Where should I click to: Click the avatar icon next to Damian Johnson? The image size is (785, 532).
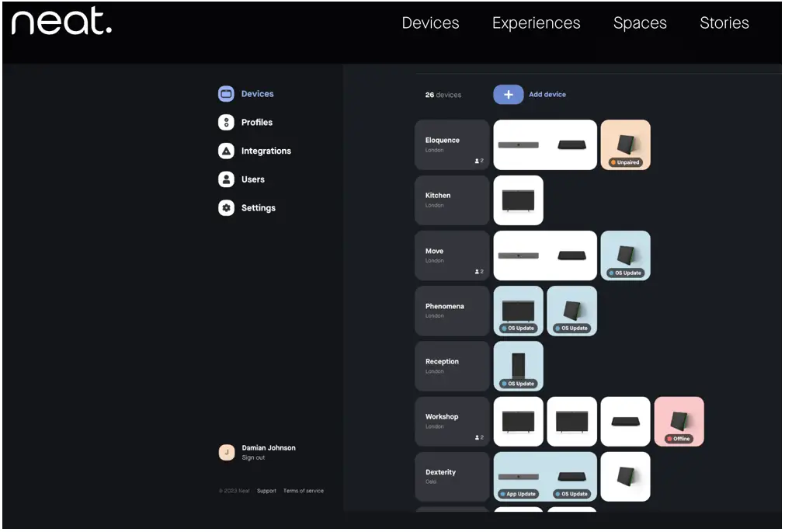click(226, 452)
